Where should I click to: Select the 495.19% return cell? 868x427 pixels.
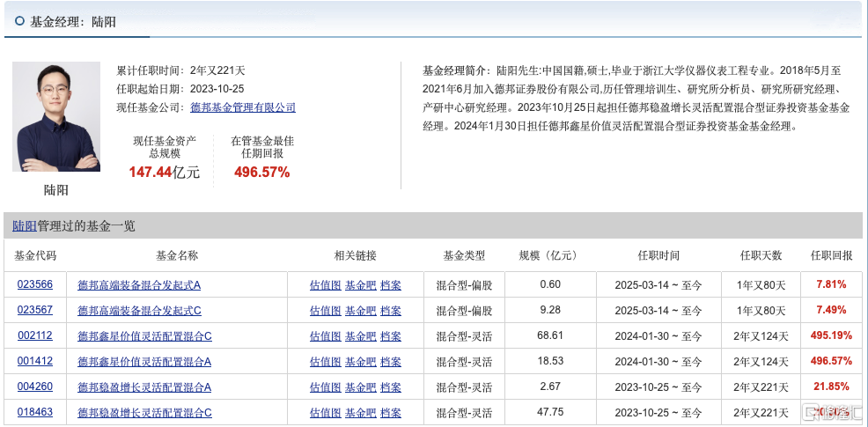[831, 335]
